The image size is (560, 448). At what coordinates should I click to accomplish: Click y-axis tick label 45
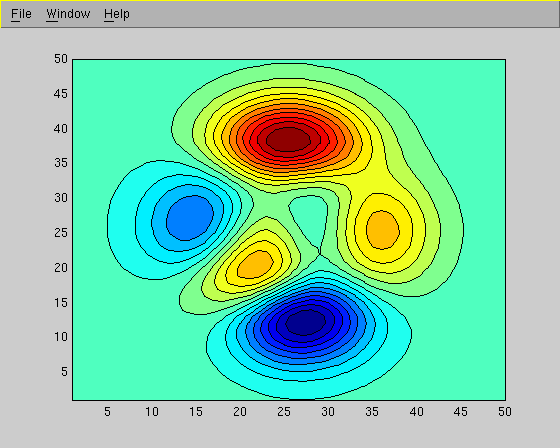(x=61, y=94)
